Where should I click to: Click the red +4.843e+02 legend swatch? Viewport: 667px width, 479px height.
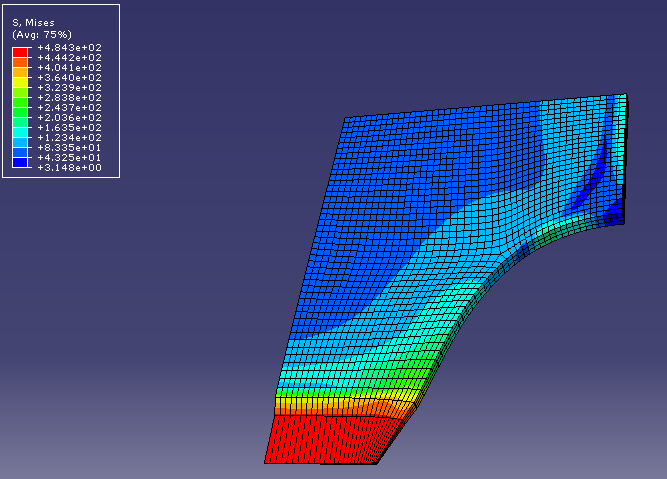tap(20, 52)
